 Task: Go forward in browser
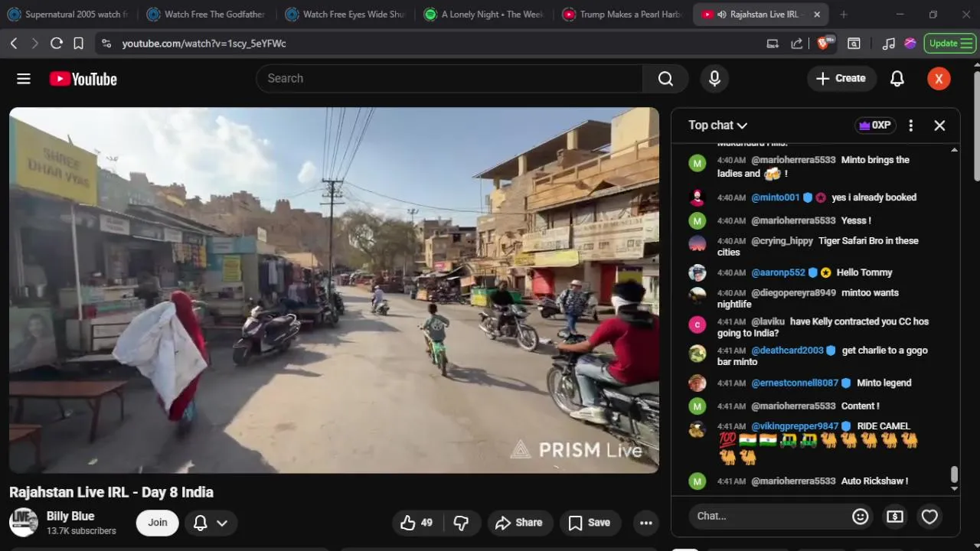coord(34,44)
